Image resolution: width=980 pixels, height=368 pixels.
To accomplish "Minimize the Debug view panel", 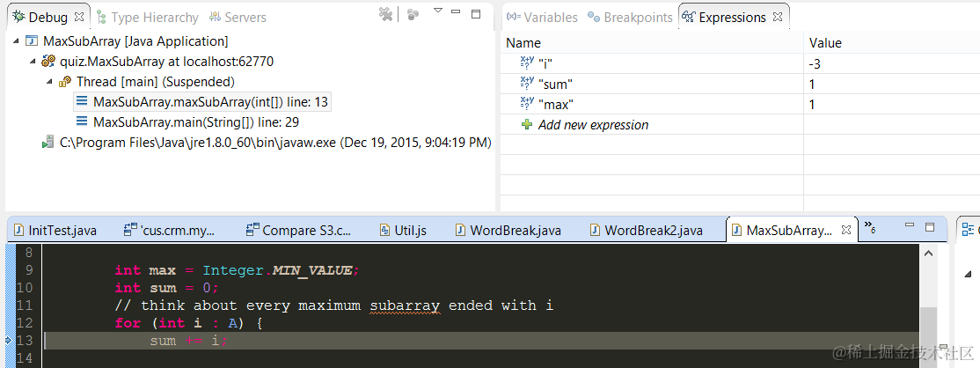I will [x=457, y=11].
